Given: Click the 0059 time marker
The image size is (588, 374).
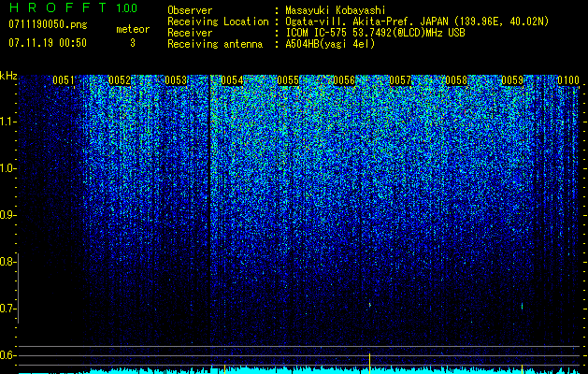Looking at the screenshot, I should click(x=512, y=80).
